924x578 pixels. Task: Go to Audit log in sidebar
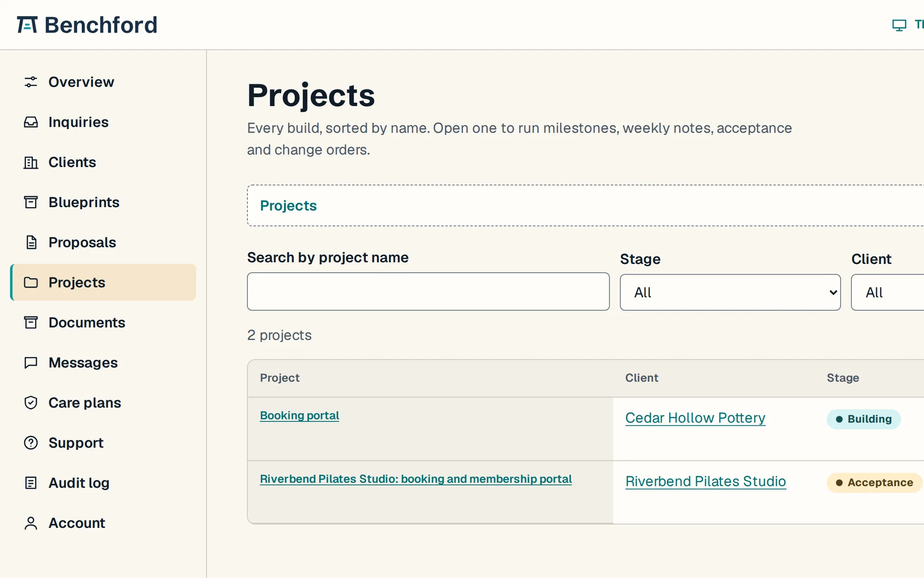tap(103, 483)
